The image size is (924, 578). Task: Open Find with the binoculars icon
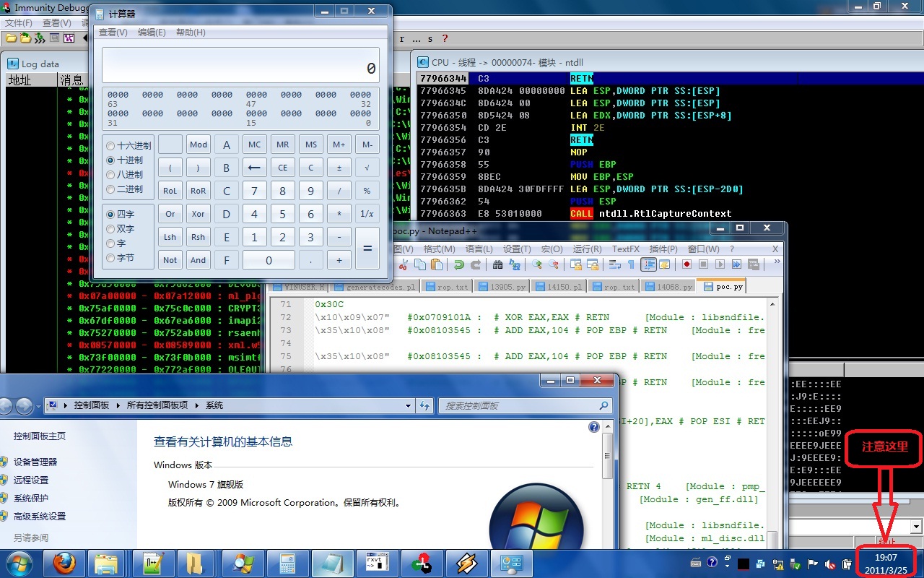(497, 264)
